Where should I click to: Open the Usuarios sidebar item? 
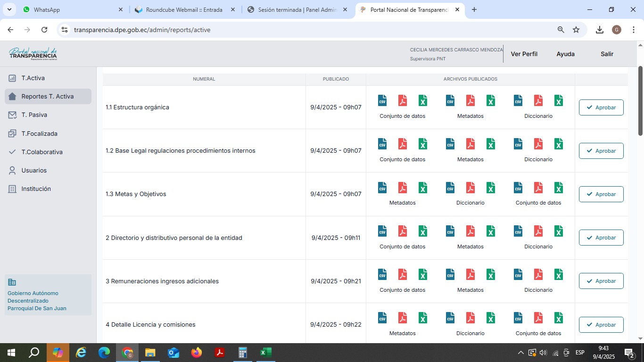pyautogui.click(x=34, y=171)
